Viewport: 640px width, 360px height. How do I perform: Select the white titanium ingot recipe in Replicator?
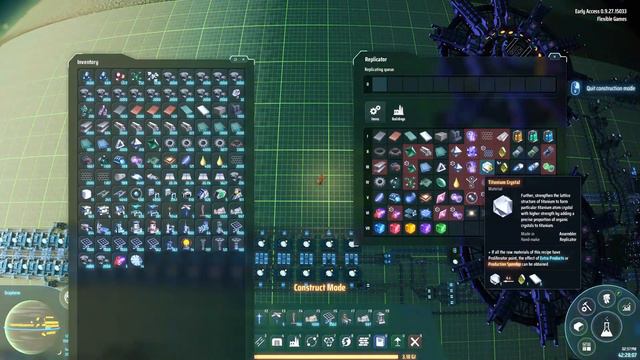[426, 136]
